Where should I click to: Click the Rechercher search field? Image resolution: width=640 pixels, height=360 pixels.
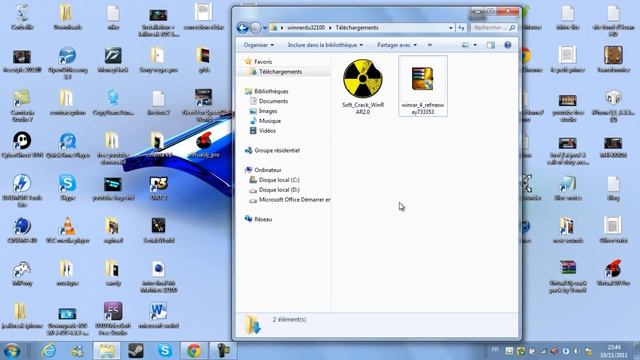coord(493,28)
